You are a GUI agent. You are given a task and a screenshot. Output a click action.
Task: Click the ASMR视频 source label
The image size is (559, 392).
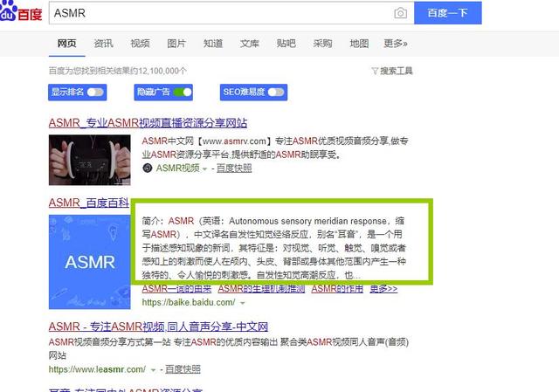coord(178,168)
